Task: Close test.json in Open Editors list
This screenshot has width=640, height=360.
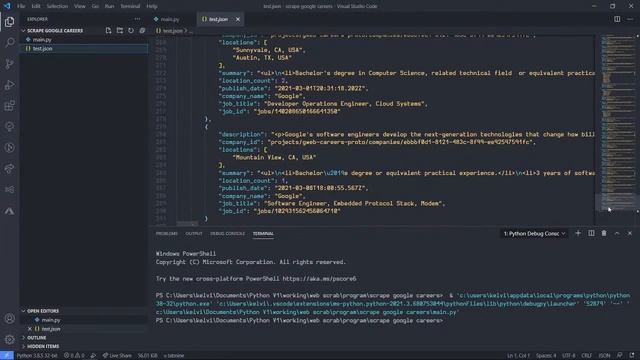Action: (x=30, y=329)
